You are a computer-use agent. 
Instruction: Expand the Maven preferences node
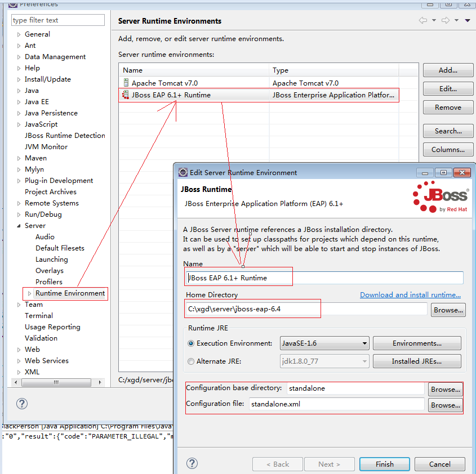pos(19,158)
